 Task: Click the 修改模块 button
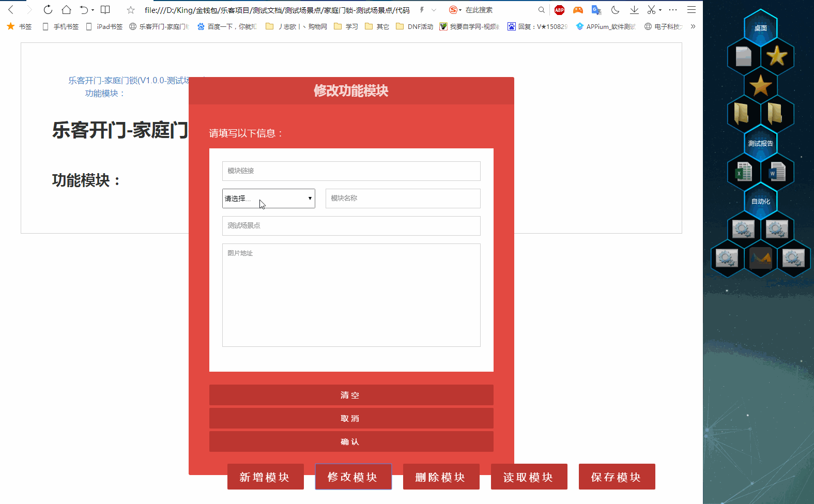[354, 477]
